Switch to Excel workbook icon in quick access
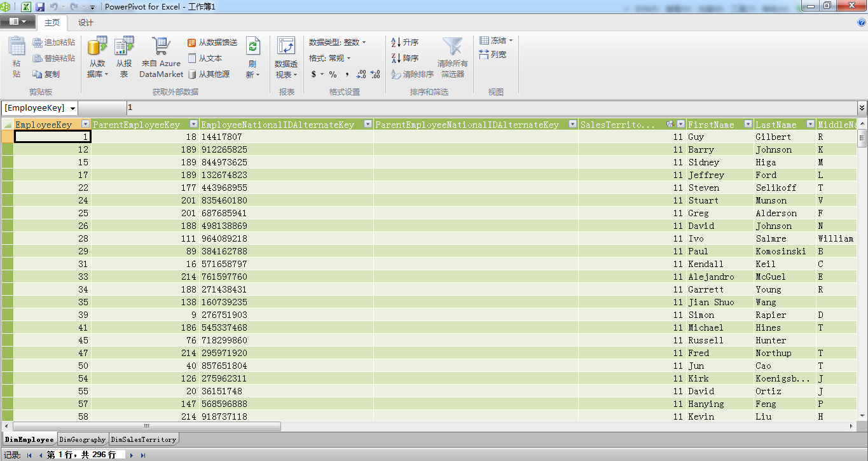The height and width of the screenshot is (461, 868). pyautogui.click(x=27, y=6)
